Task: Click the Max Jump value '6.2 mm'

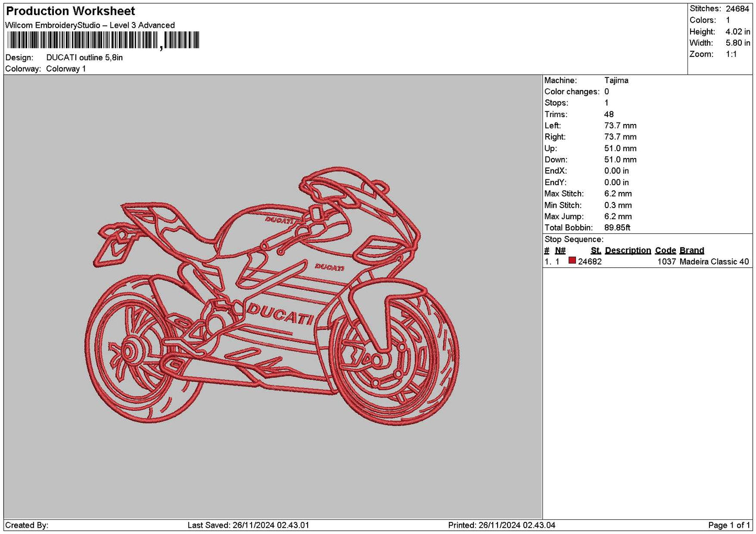Action: 618,217
